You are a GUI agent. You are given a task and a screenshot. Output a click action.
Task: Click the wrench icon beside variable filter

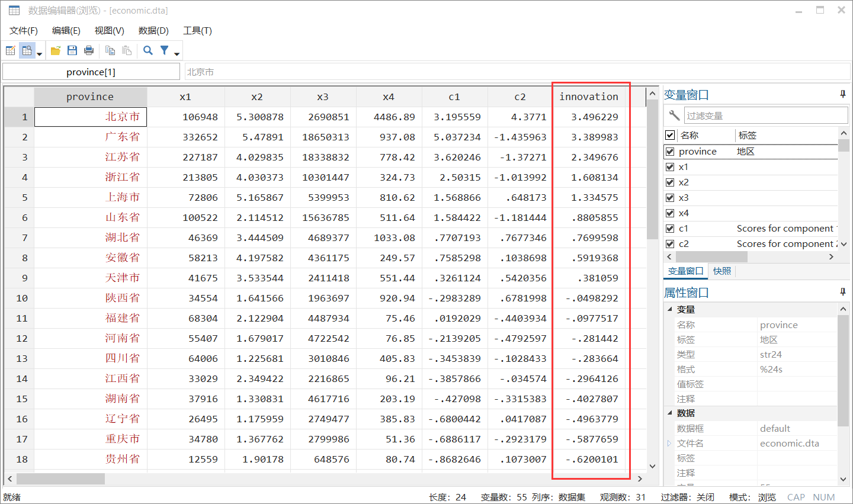[x=674, y=115]
